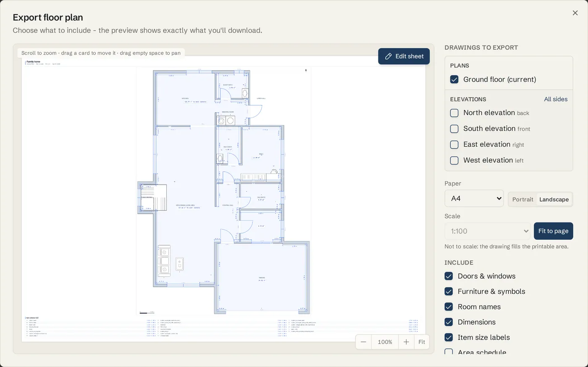The width and height of the screenshot is (588, 367).
Task: Click the "ELEVATIONS" section label
Action: [468, 99]
